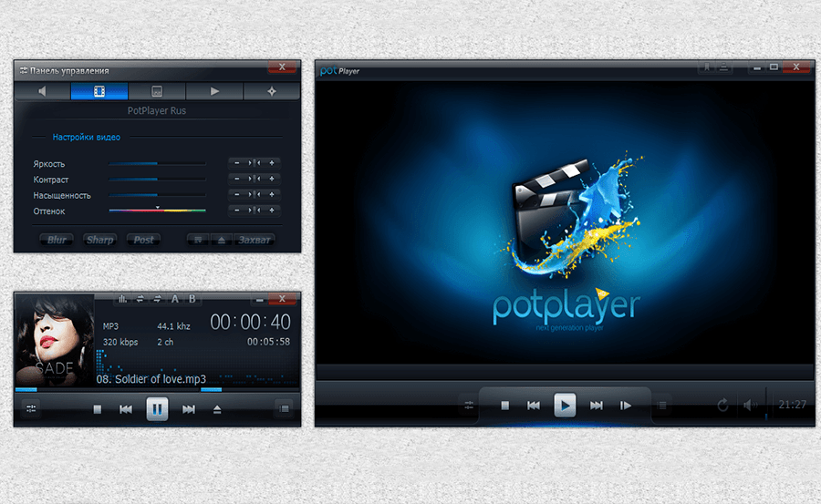Toggle the B repeat point button

(x=192, y=298)
